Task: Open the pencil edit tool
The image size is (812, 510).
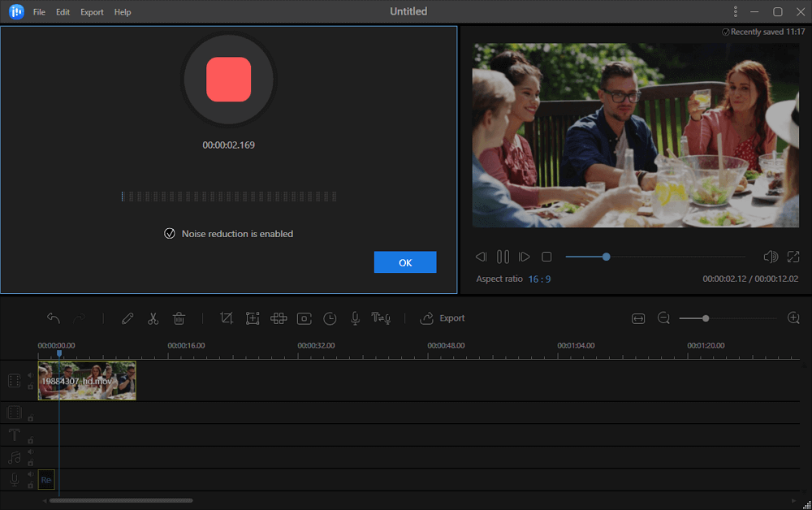Action: click(127, 318)
